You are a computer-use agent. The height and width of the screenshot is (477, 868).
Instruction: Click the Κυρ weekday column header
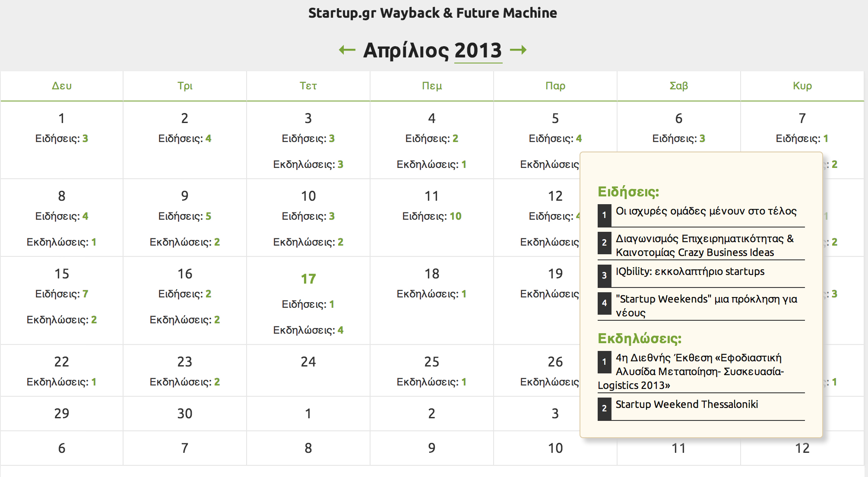tap(802, 86)
